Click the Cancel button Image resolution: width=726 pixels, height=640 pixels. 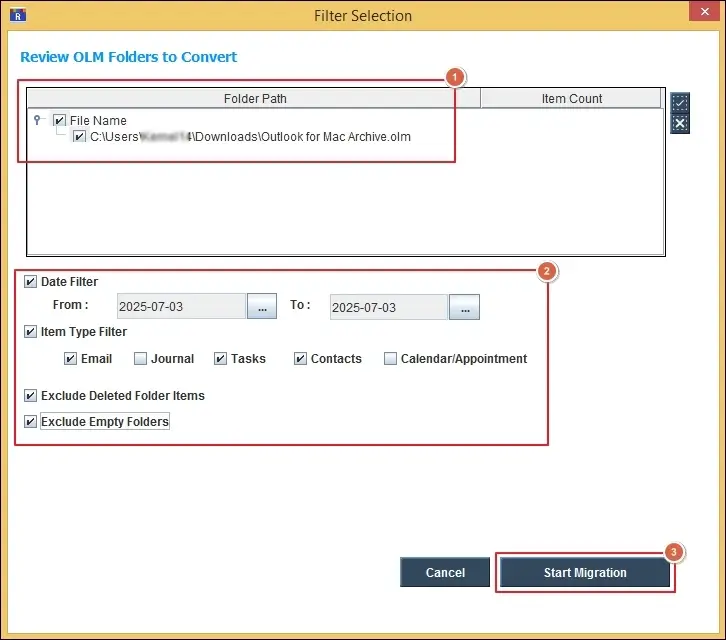[x=445, y=572]
